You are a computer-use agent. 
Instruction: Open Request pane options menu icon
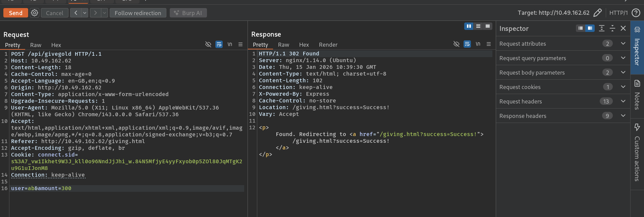pos(240,44)
